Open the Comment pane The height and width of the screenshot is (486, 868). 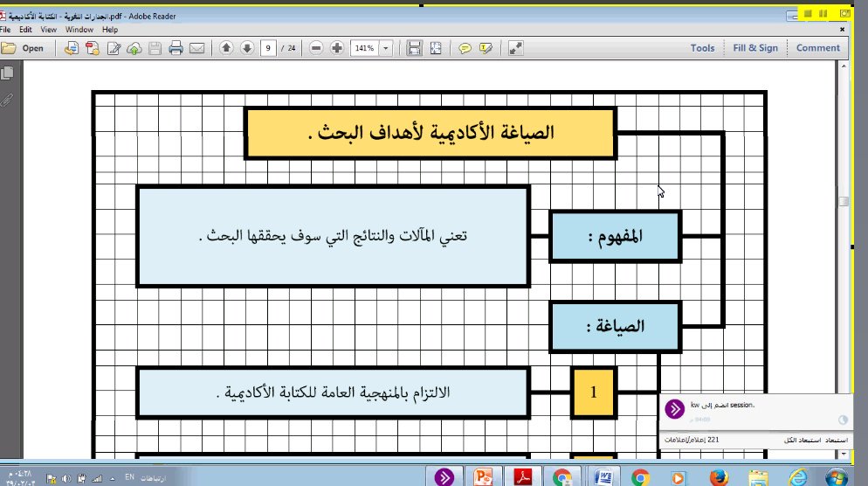coord(817,48)
